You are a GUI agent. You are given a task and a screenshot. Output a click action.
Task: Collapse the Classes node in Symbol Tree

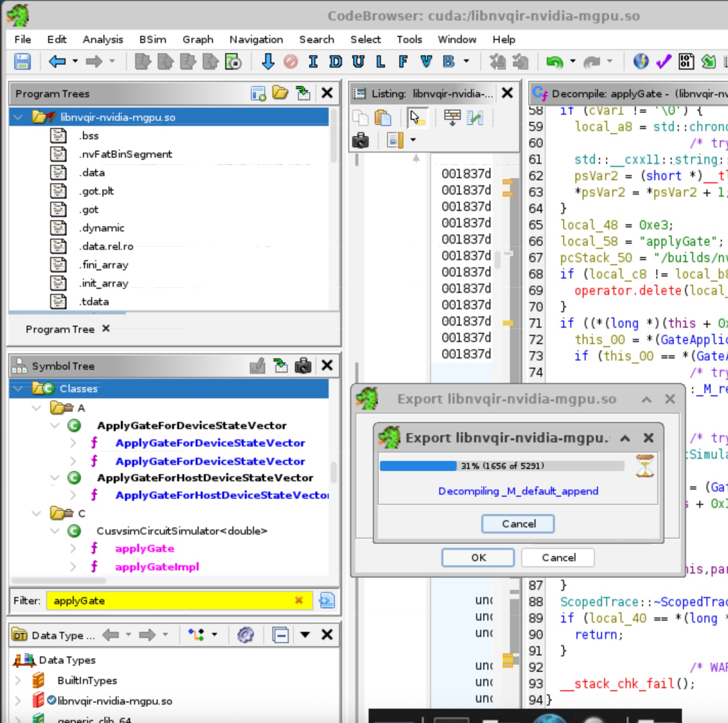18,389
